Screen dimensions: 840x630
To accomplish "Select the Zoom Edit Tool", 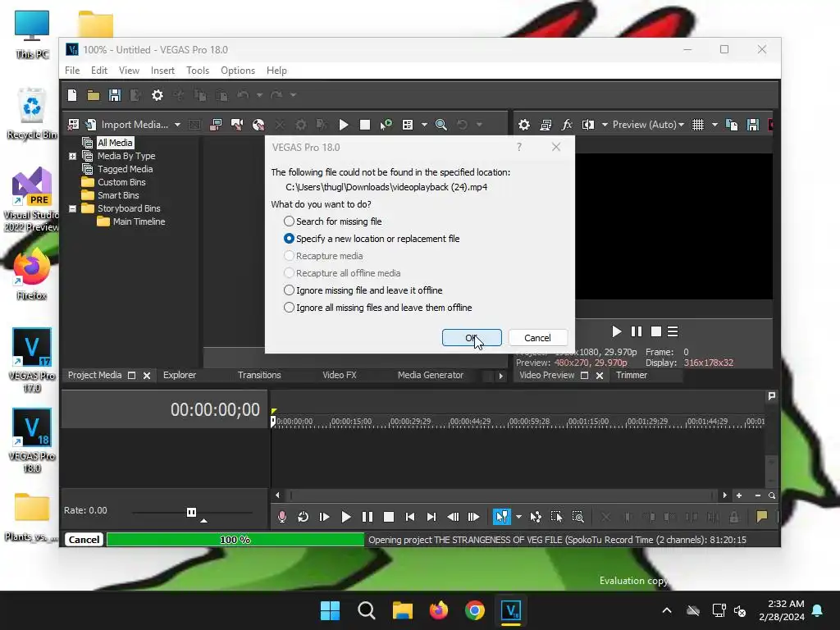I will pyautogui.click(x=578, y=517).
